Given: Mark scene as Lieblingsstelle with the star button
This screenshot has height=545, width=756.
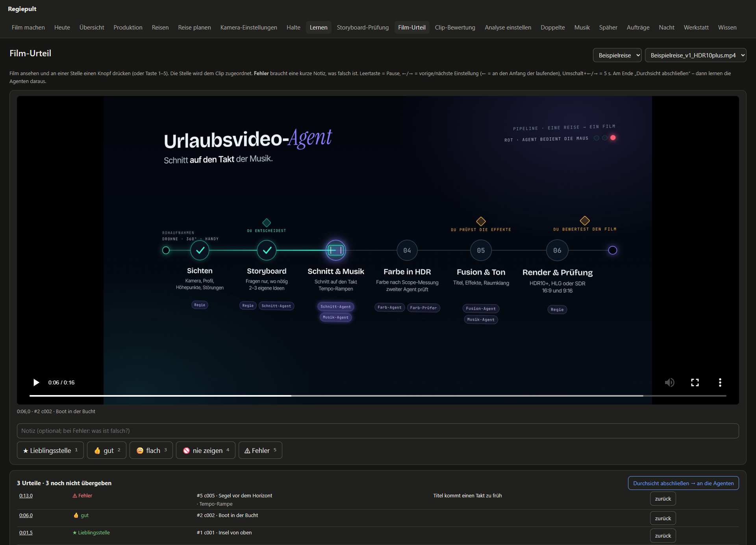Looking at the screenshot, I should click(50, 450).
